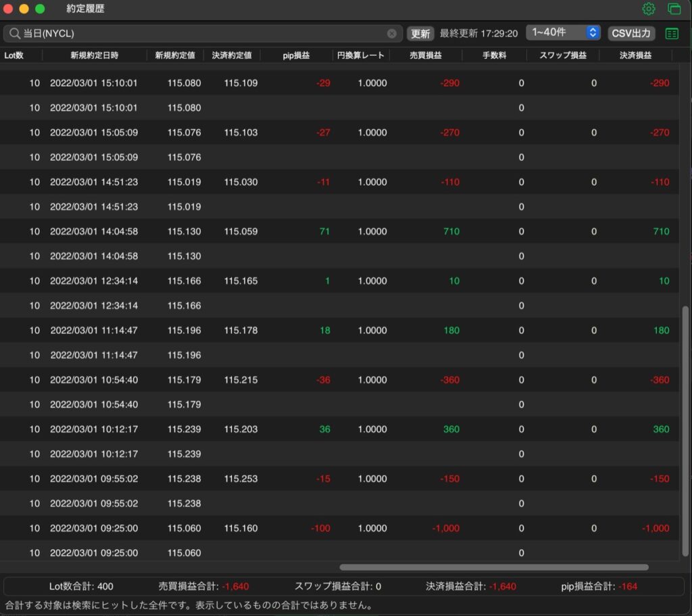Click the green window layout icon
692x616 pixels.
click(674, 9)
